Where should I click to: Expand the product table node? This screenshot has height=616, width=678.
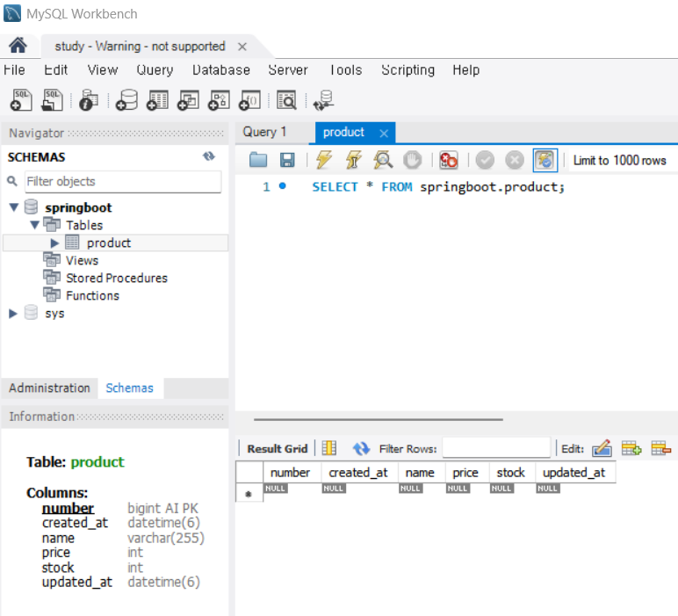[54, 243]
